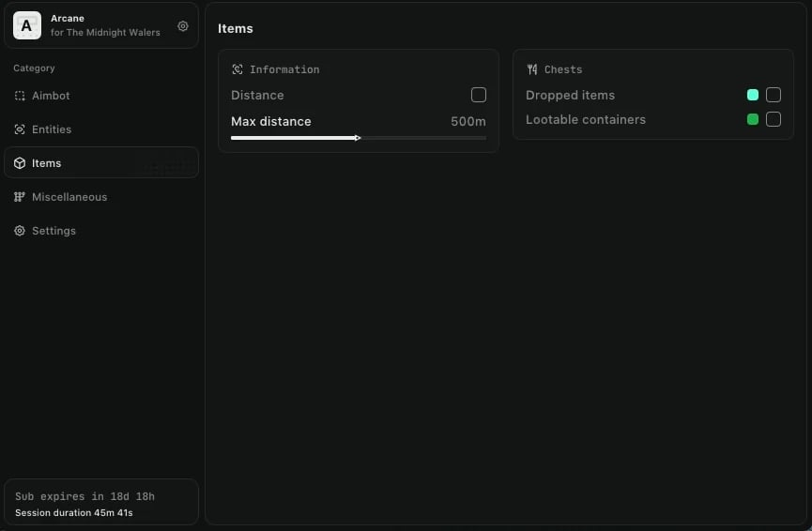Click the Entities scan icon

[x=20, y=129]
